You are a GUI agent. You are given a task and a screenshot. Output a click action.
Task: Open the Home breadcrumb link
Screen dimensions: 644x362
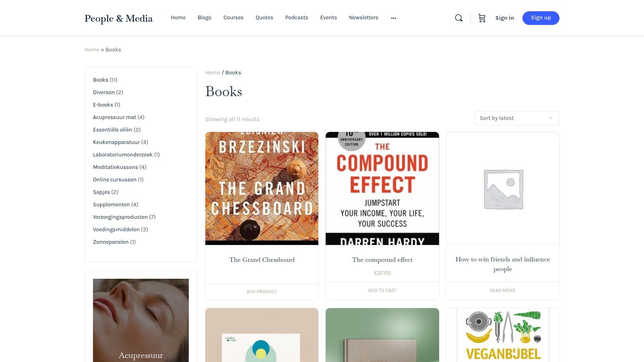(x=213, y=72)
